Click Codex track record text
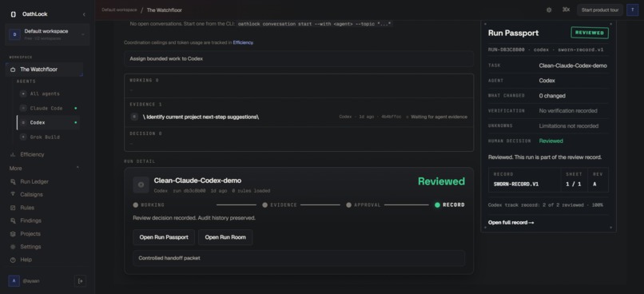 (546, 205)
